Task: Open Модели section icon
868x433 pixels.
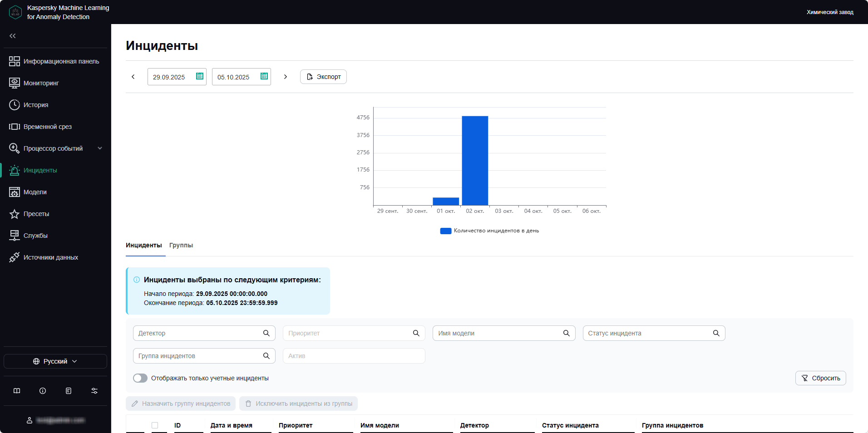Action: pos(15,192)
